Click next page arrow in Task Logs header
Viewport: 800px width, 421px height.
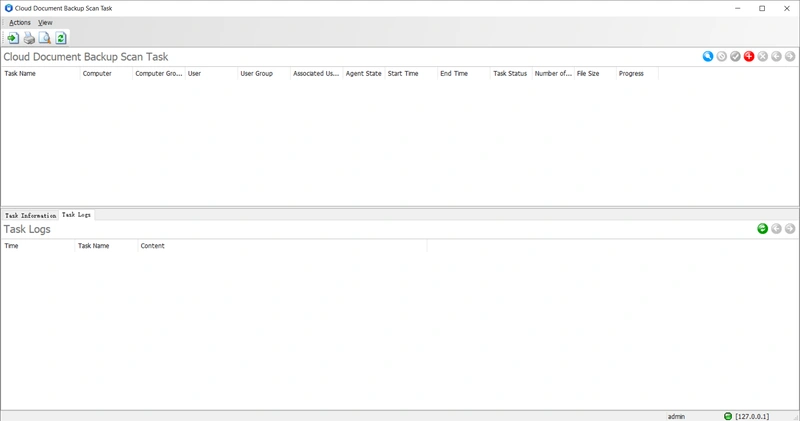point(790,229)
